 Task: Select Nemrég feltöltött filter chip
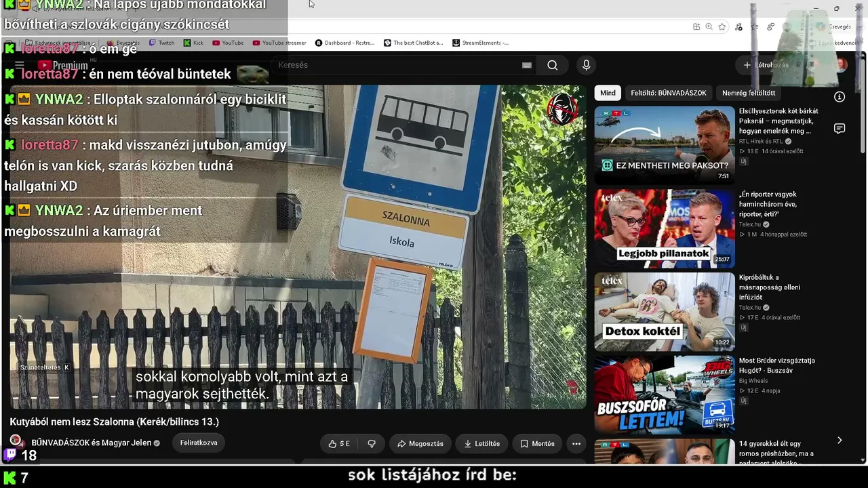pyautogui.click(x=749, y=93)
